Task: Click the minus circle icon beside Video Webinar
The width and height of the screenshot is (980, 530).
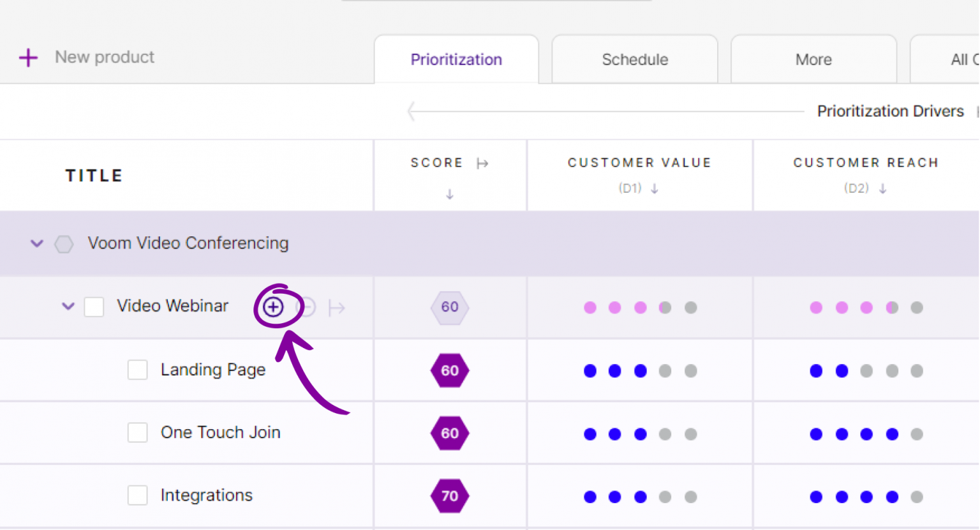Action: [x=307, y=308]
